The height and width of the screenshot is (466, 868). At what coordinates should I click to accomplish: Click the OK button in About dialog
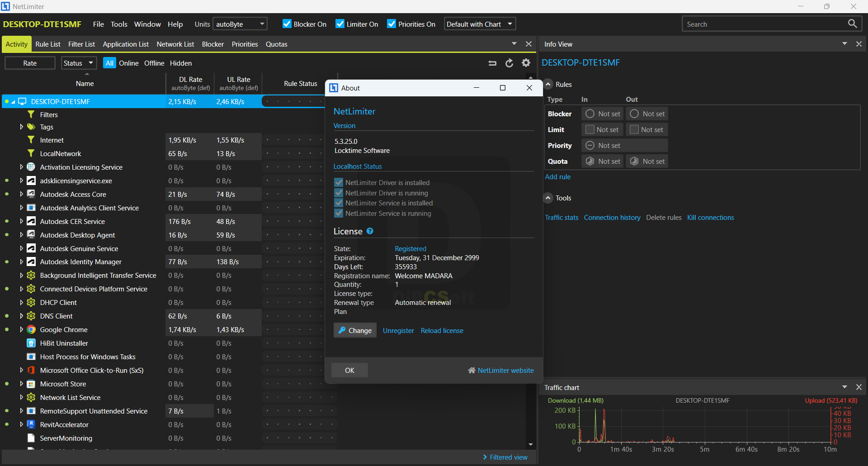[349, 370]
